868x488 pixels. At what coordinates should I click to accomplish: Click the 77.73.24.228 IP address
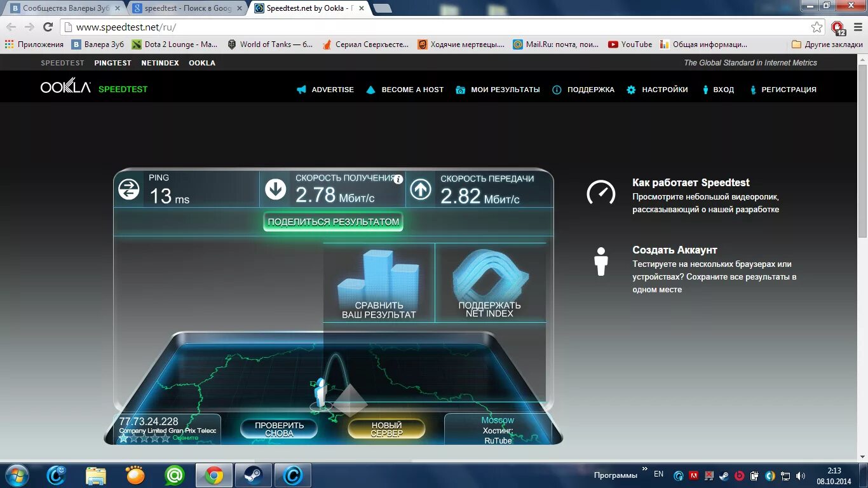click(149, 421)
